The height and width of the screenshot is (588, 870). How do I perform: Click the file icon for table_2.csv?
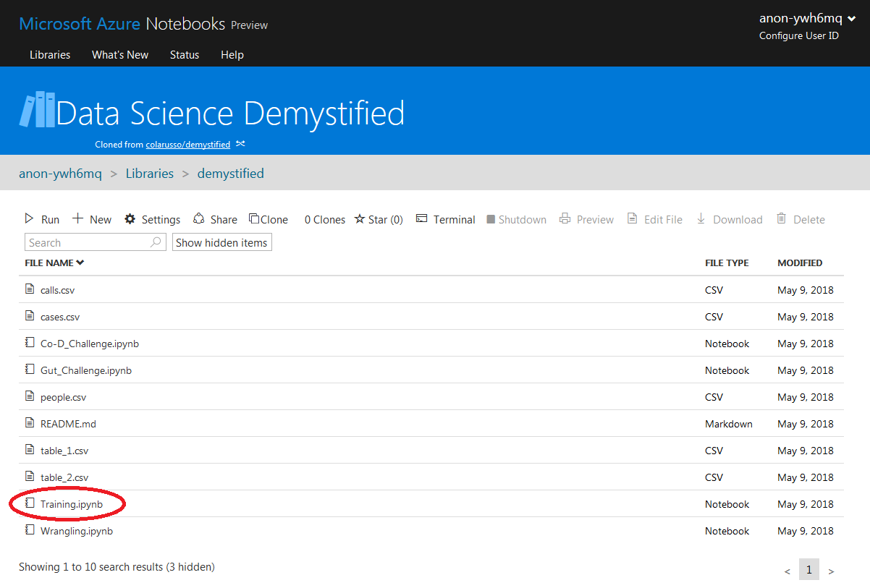click(x=30, y=477)
